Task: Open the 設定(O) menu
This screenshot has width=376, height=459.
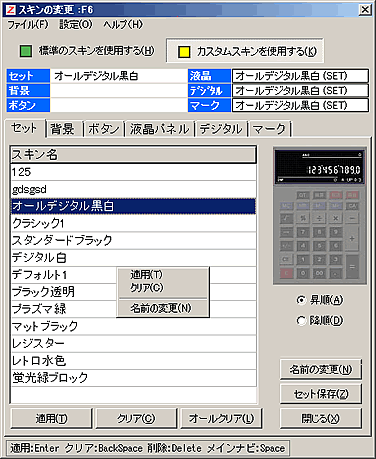Action: pos(76,24)
